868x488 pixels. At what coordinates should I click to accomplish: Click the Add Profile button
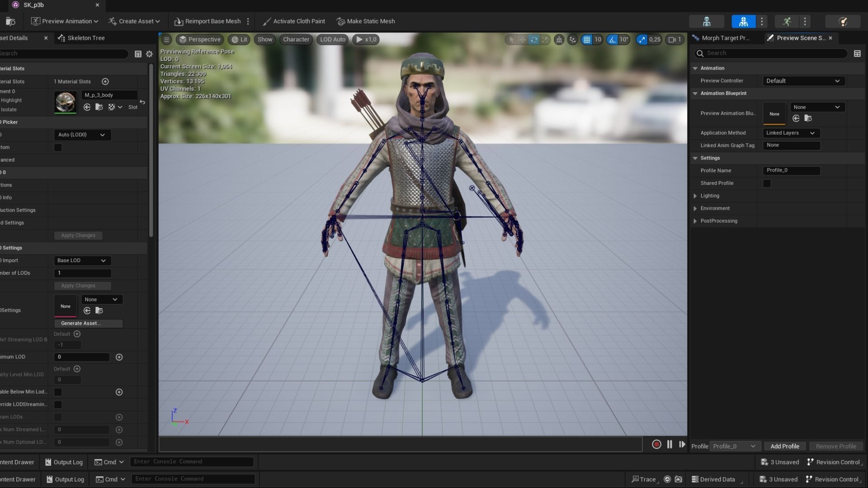click(x=784, y=446)
